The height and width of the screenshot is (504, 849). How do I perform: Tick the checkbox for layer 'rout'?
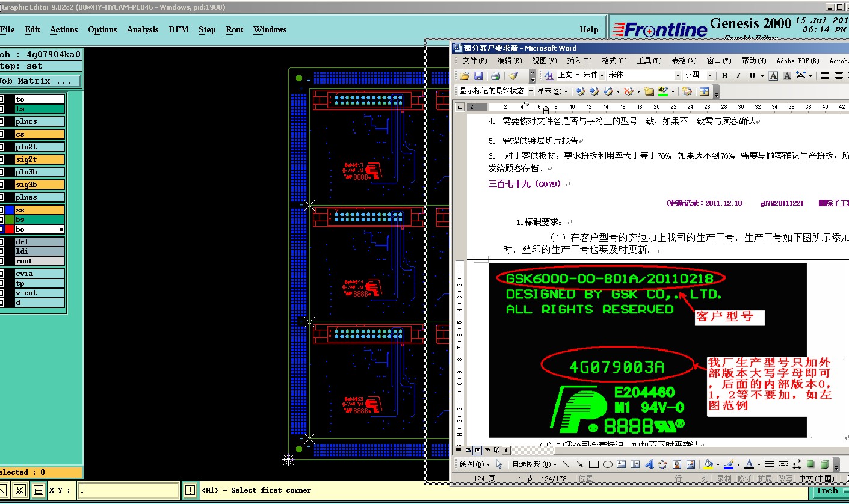pyautogui.click(x=2, y=261)
